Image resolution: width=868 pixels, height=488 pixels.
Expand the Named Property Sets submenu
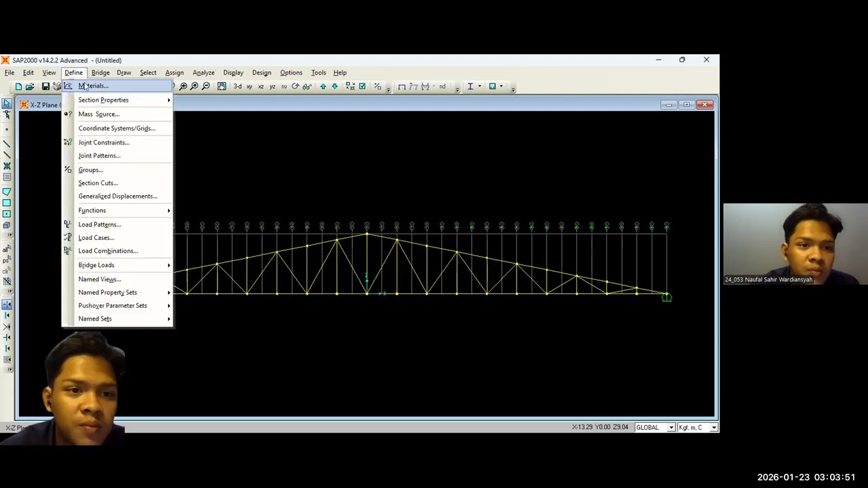tap(117, 293)
